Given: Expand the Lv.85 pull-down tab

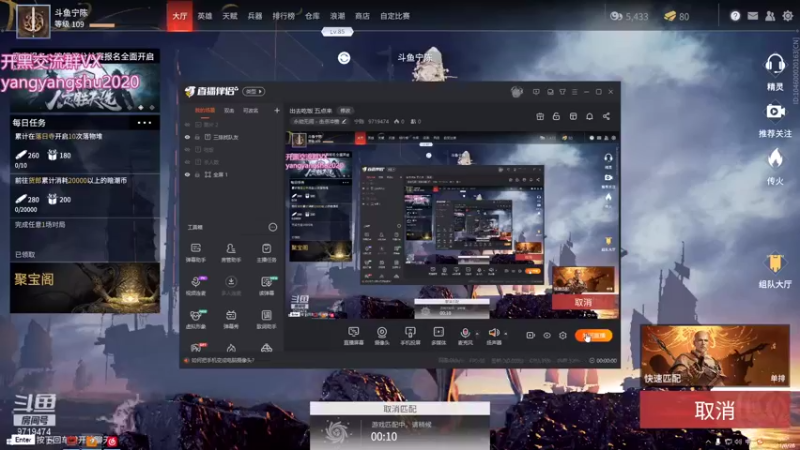Looking at the screenshot, I should (337, 32).
